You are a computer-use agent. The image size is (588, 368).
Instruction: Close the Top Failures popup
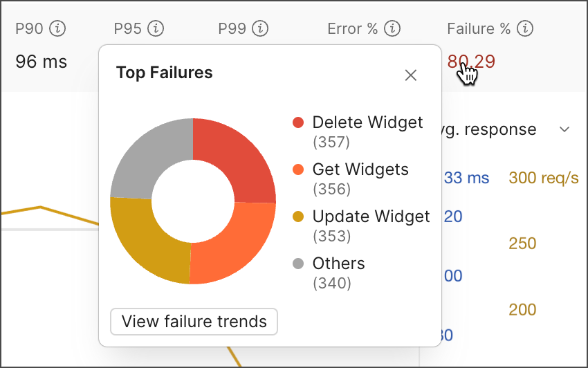[411, 75]
